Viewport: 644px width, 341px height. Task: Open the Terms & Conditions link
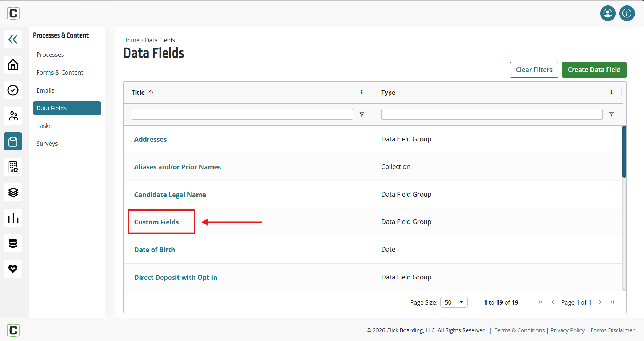coord(519,330)
